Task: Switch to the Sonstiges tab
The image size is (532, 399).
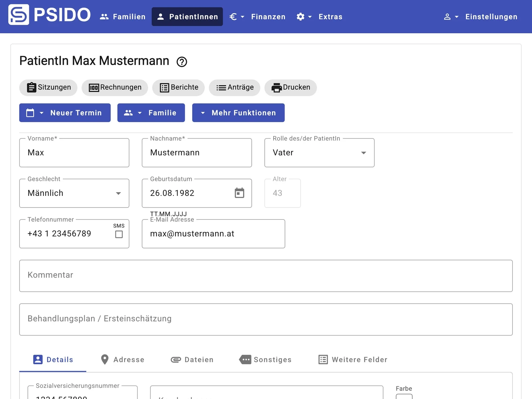Action: pyautogui.click(x=265, y=360)
